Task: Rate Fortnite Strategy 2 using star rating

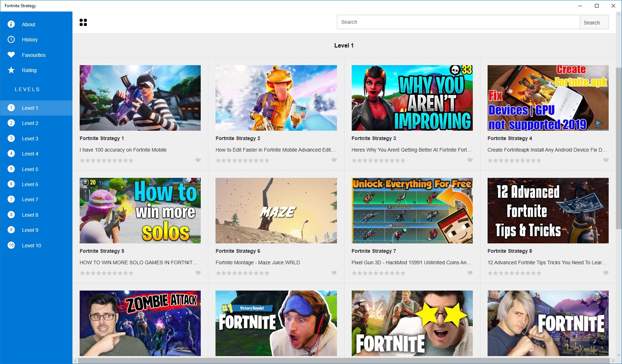Action: [243, 160]
